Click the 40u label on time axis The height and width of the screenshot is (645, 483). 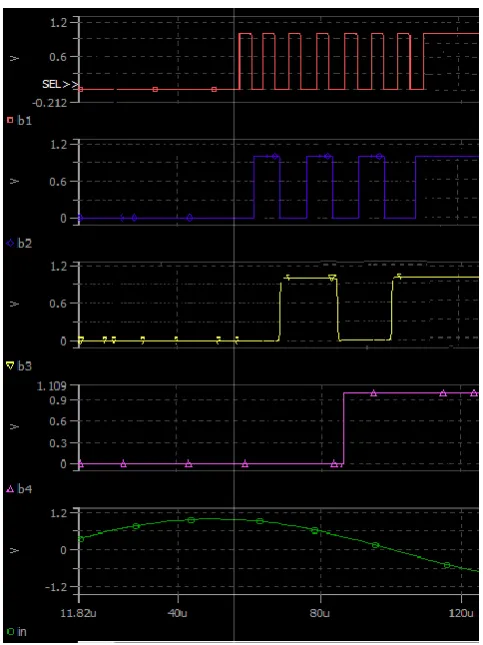177,613
